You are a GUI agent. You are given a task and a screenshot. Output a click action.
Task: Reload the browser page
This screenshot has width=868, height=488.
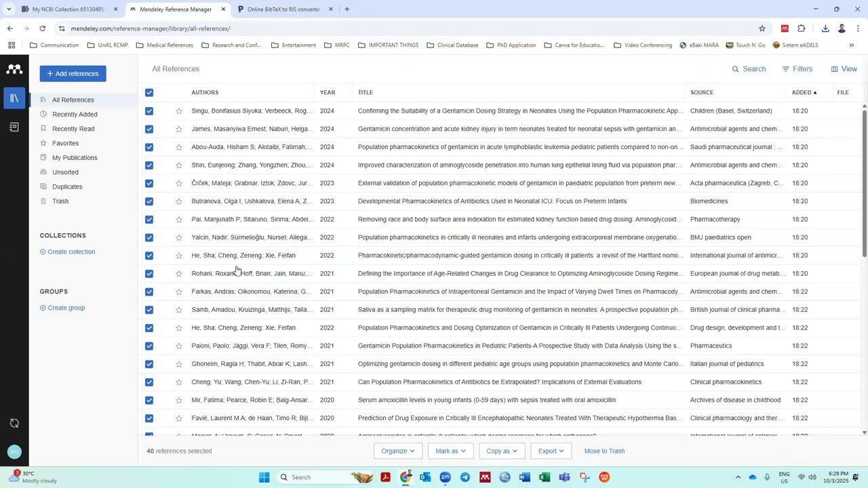click(x=42, y=28)
